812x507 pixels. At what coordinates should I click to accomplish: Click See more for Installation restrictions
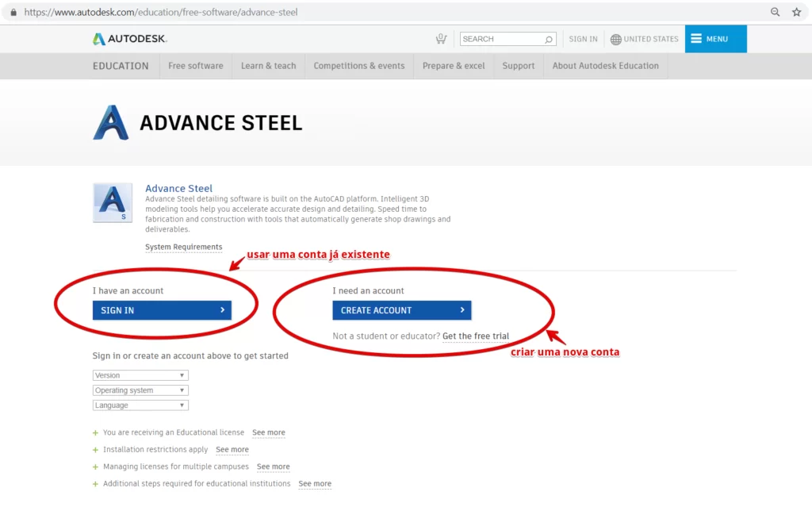point(232,449)
